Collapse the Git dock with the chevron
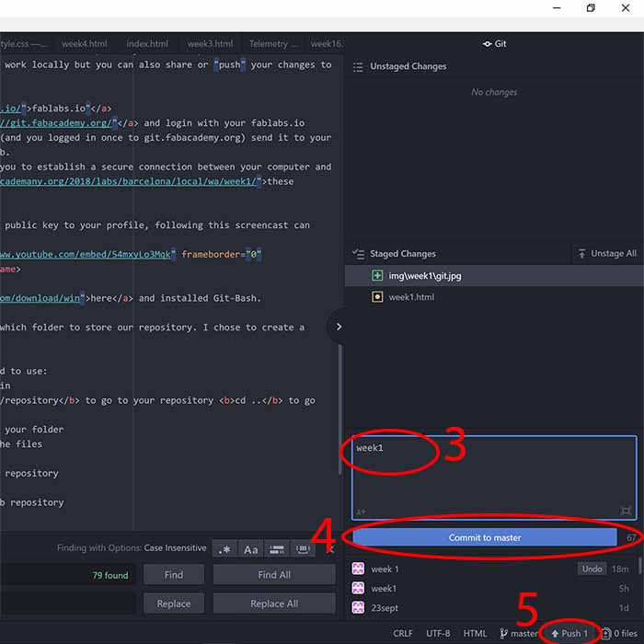This screenshot has width=644, height=644. coord(339,327)
